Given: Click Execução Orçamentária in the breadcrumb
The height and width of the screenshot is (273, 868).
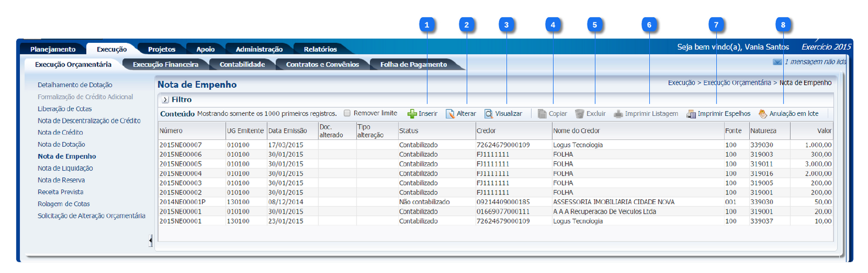Looking at the screenshot, I should [x=737, y=83].
